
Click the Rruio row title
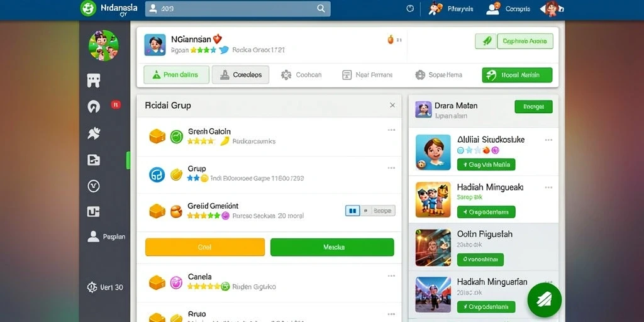coord(197,314)
